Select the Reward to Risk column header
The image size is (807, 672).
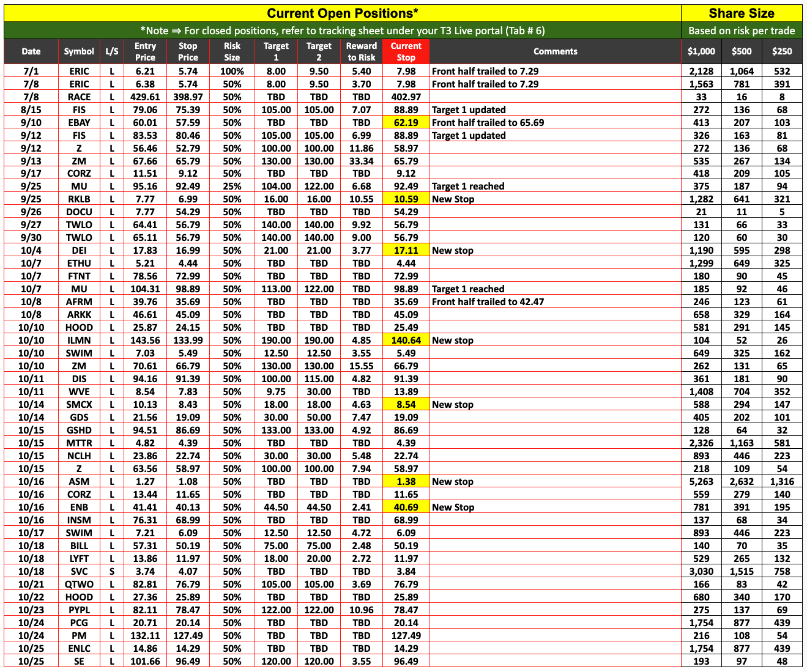coord(361,51)
